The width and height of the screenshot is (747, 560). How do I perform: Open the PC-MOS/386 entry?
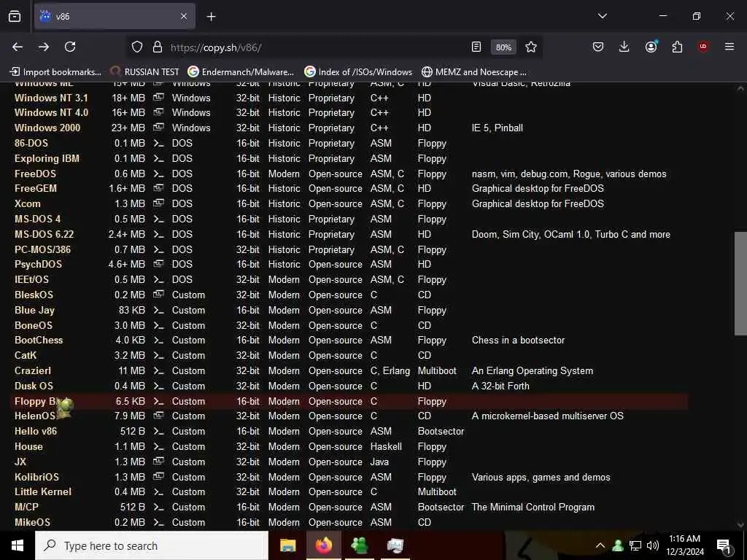point(42,249)
